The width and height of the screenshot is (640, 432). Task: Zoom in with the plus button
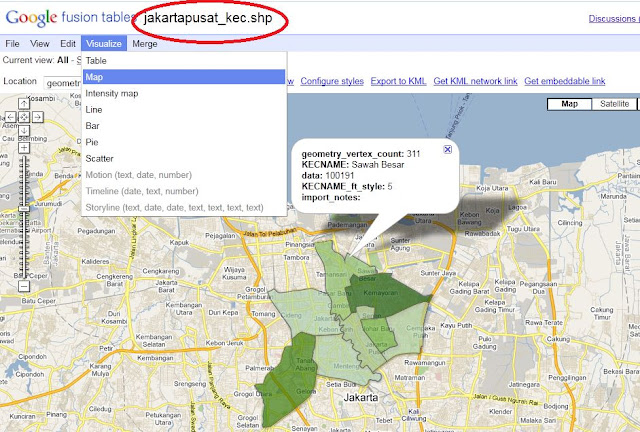click(23, 149)
